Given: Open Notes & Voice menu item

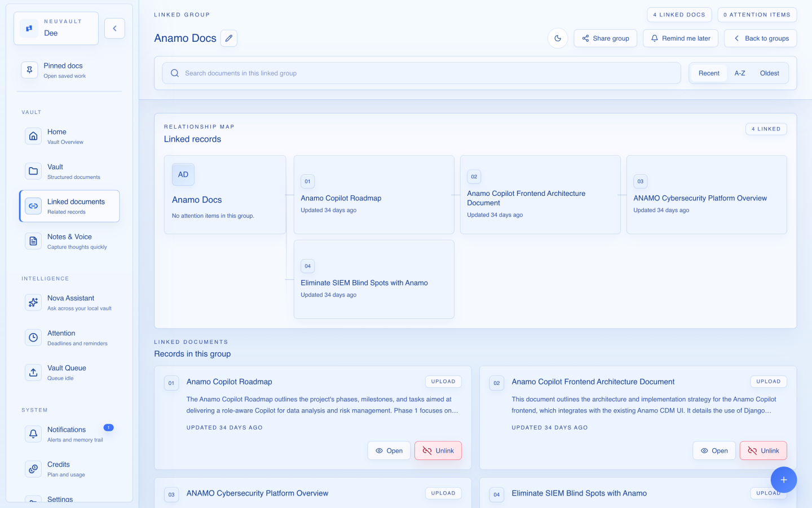Looking at the screenshot, I should tap(69, 241).
